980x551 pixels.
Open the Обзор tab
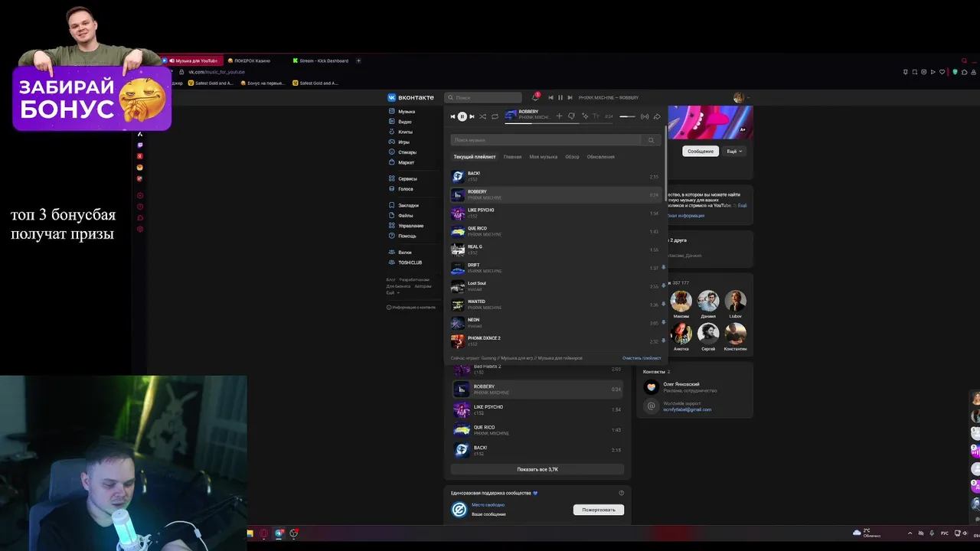pos(572,157)
